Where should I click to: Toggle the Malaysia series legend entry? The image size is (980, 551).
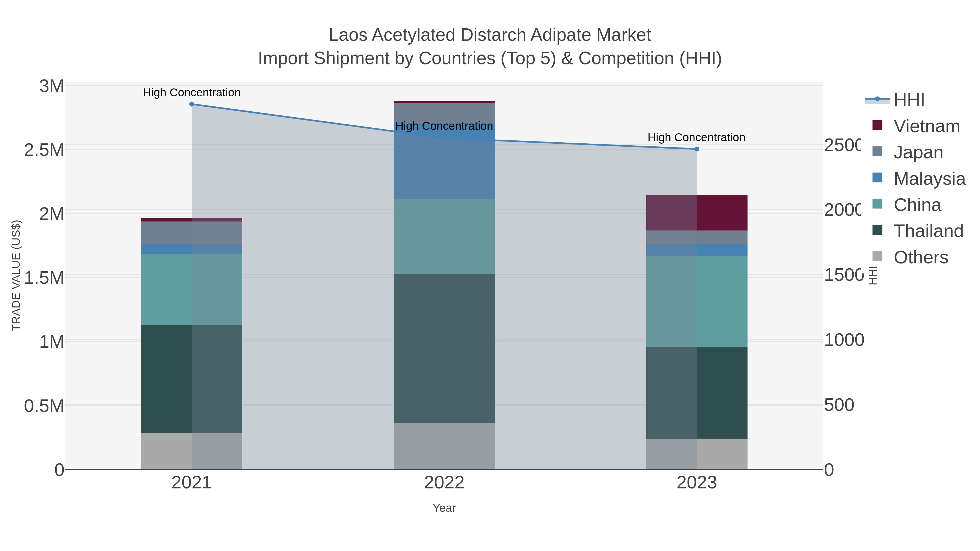(x=919, y=179)
